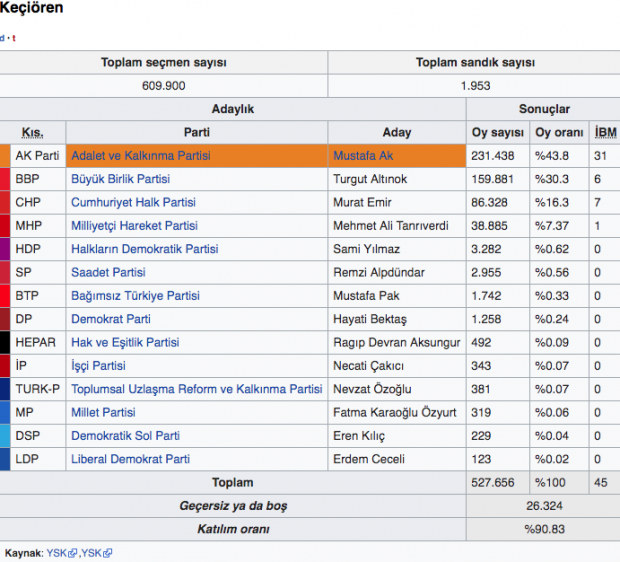Image resolution: width=620 pixels, height=562 pixels.
Task: Click the Kıs. column header link
Action: pos(33,133)
